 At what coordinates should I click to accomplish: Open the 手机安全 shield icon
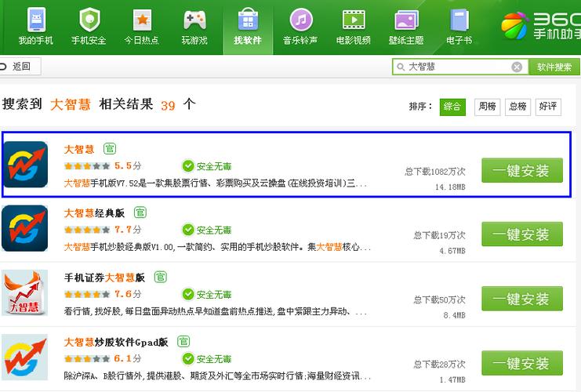89,20
